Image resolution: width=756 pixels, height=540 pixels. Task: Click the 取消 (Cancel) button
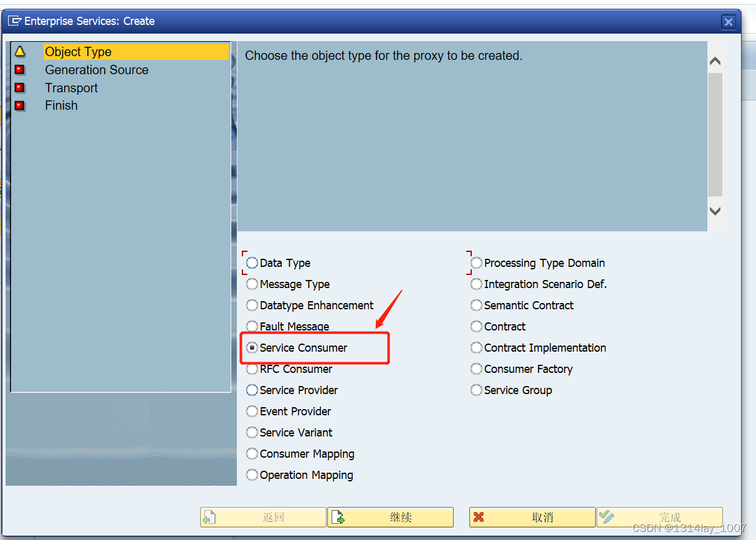pyautogui.click(x=532, y=518)
